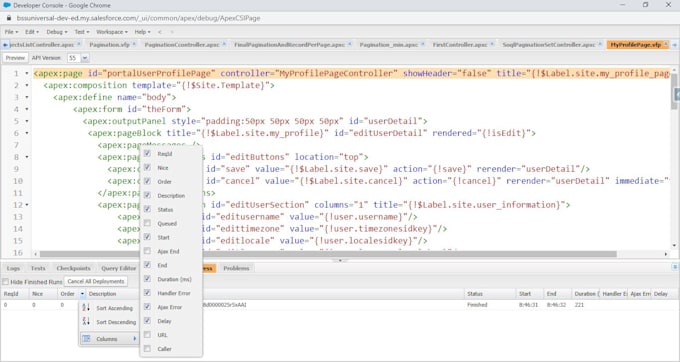Close the Pagination_min.apxc tab
Viewport: 680px width, 362px height.
coord(422,44)
